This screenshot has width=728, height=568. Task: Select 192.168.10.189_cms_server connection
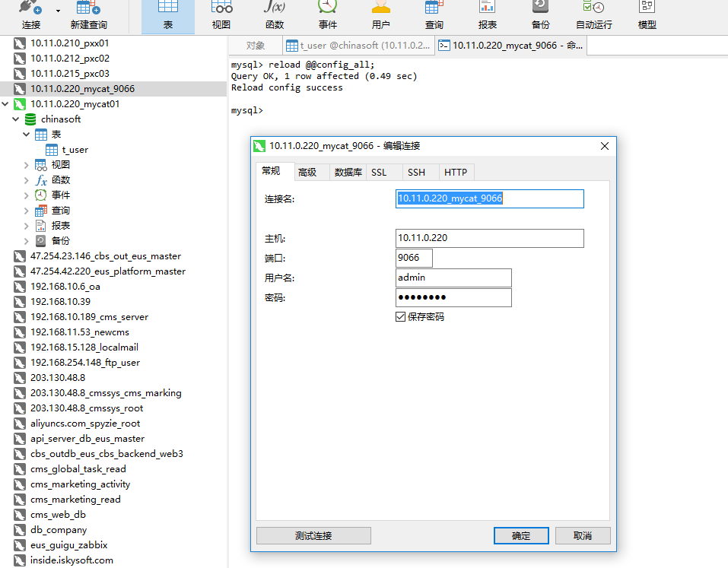point(89,317)
